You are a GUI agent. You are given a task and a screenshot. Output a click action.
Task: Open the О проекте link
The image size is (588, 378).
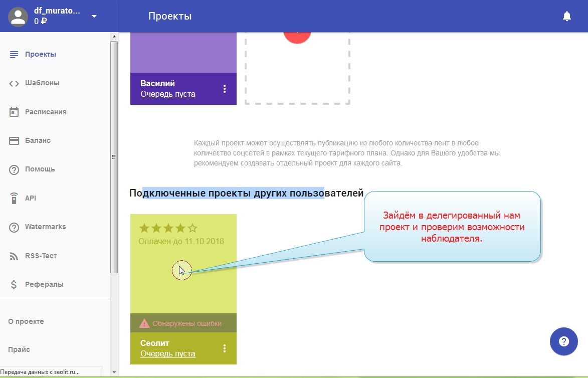click(26, 321)
